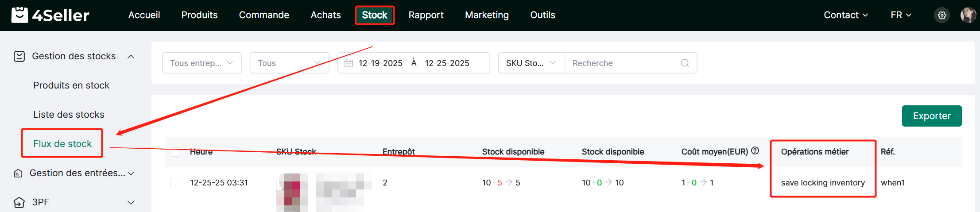980x212 pixels.
Task: Open Liste des stocks page
Action: [x=69, y=115]
